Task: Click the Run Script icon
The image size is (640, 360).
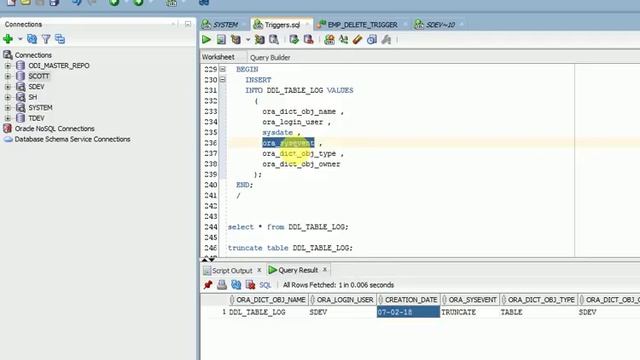Action: click(221, 40)
